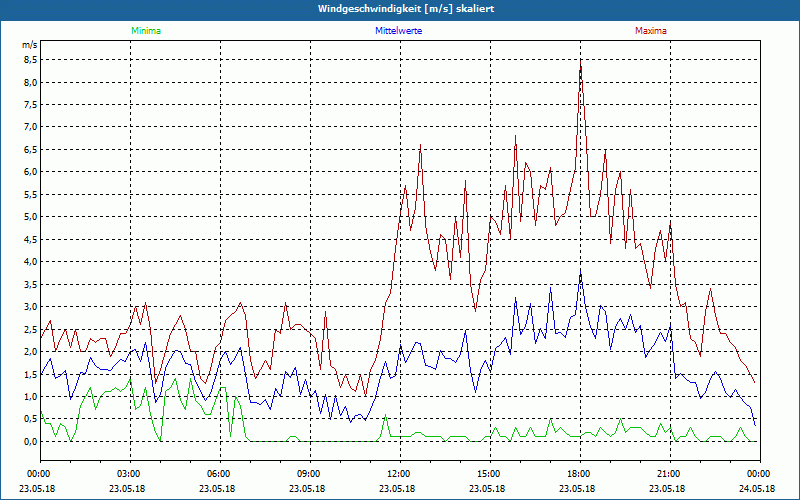Click the '7,5' y-axis value
The width and height of the screenshot is (800, 500).
point(31,105)
